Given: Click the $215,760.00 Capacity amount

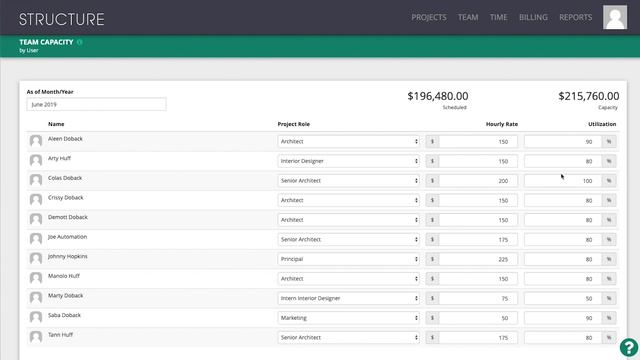Looking at the screenshot, I should point(589,96).
